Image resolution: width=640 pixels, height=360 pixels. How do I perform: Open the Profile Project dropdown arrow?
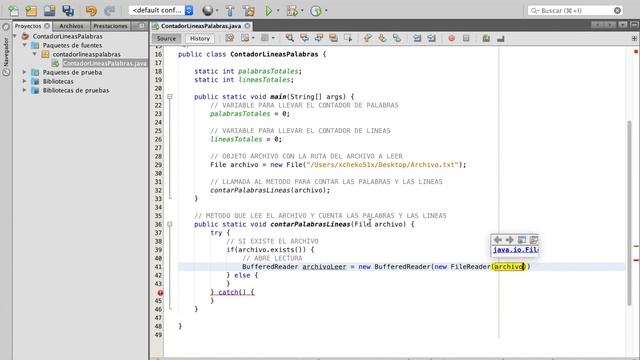pos(326,11)
